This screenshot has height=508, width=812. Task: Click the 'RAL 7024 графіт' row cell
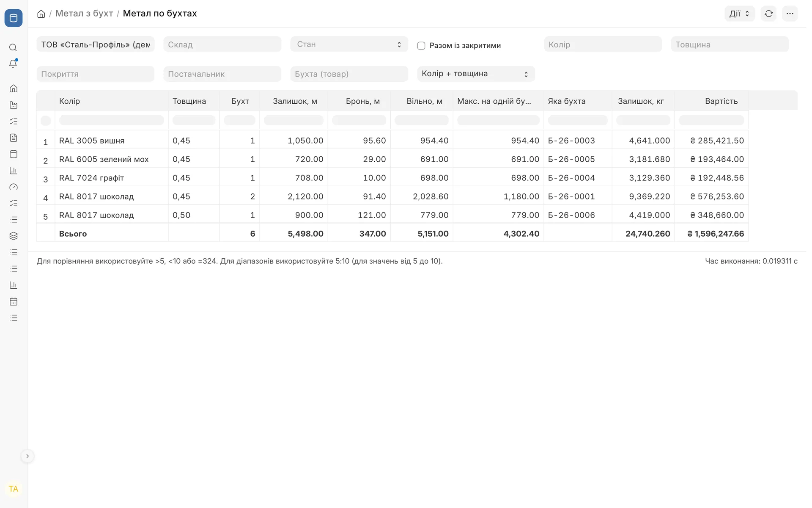111,178
